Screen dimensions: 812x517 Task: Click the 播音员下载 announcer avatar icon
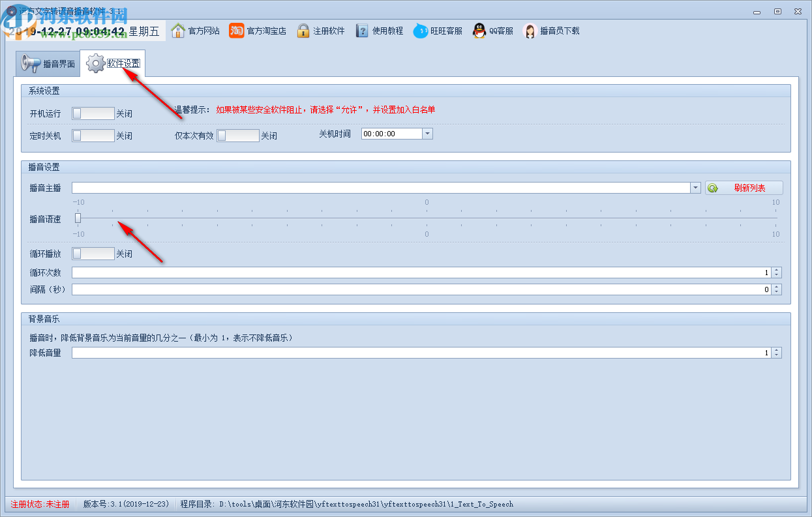pos(530,31)
